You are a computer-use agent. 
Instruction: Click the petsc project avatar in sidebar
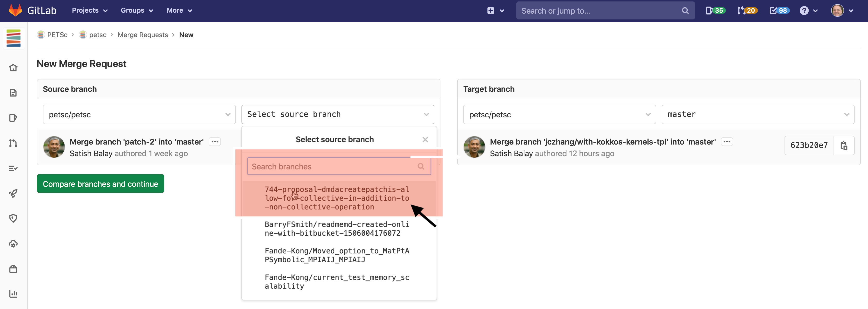pyautogui.click(x=14, y=38)
